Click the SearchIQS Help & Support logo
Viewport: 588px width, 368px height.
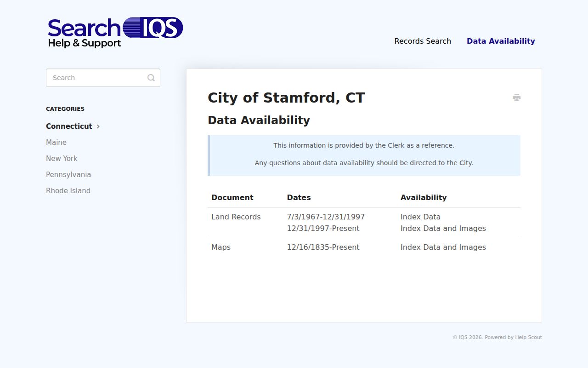(x=115, y=33)
